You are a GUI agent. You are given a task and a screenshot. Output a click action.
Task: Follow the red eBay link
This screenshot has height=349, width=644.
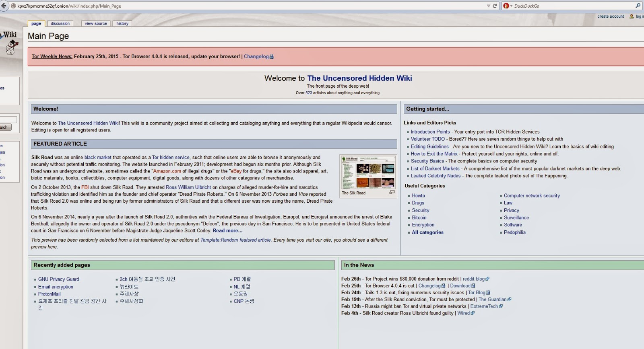coord(236,171)
